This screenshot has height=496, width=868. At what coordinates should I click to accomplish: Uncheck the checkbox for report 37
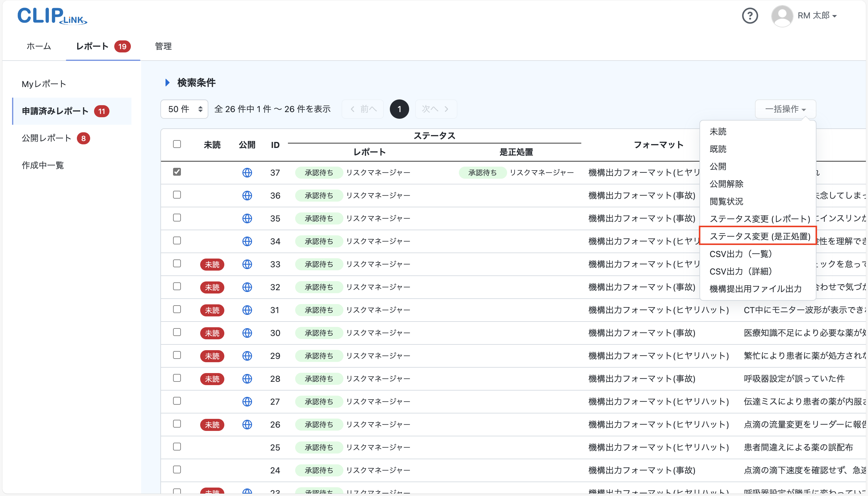177,172
